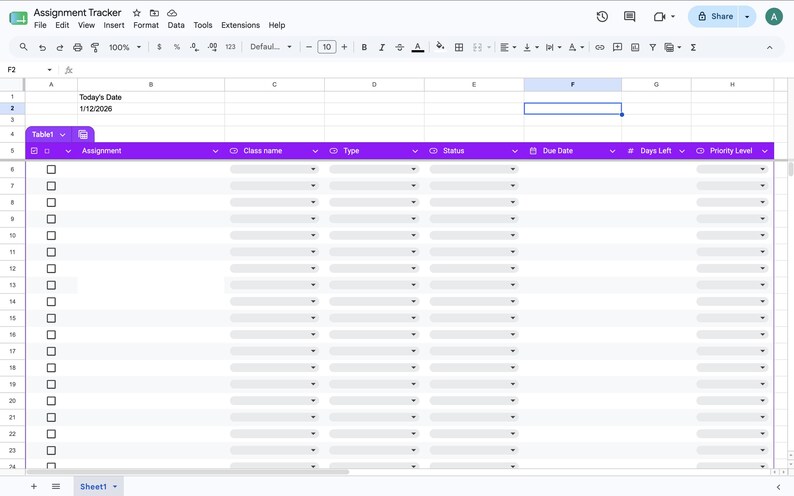Image resolution: width=794 pixels, height=496 pixels.
Task: Click the search menus magnifier icon
Action: (x=23, y=47)
